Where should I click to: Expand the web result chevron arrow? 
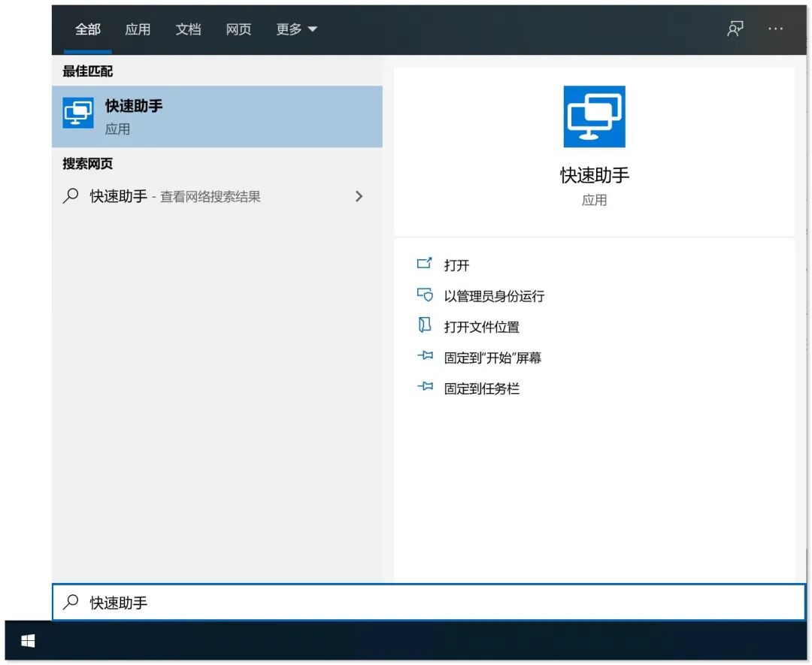coord(359,196)
